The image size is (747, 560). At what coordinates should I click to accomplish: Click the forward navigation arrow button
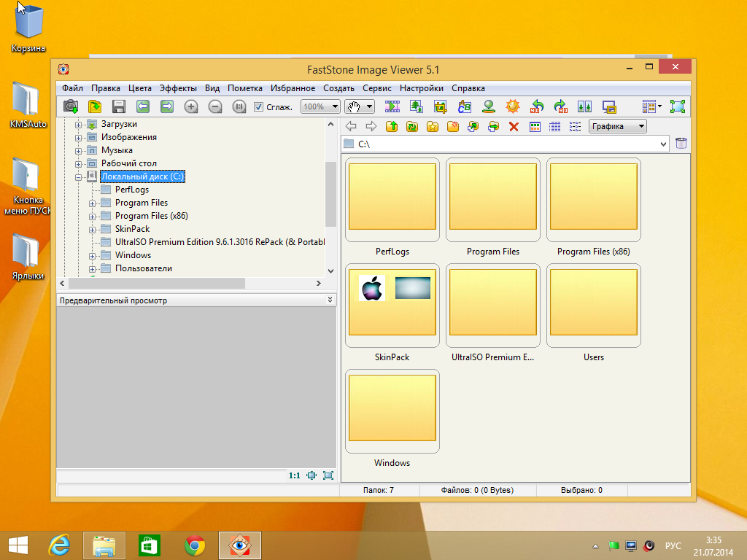click(x=371, y=126)
